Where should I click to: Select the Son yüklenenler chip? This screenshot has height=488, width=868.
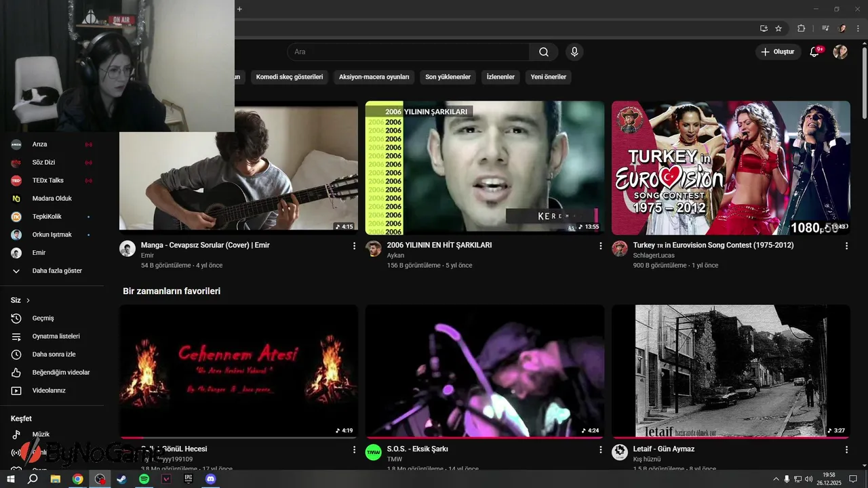pos(448,77)
